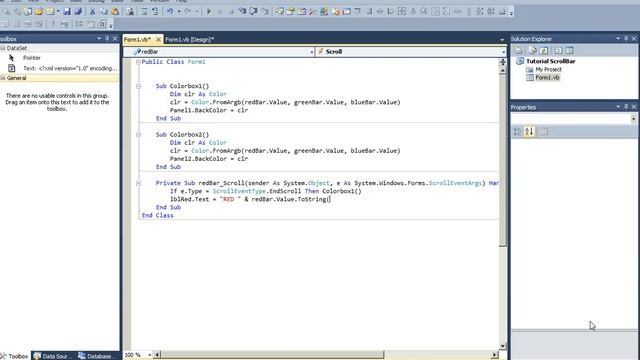The width and height of the screenshot is (640, 360).
Task: Click the Show All Files icon in Solution Explorer
Action: [x=533, y=51]
